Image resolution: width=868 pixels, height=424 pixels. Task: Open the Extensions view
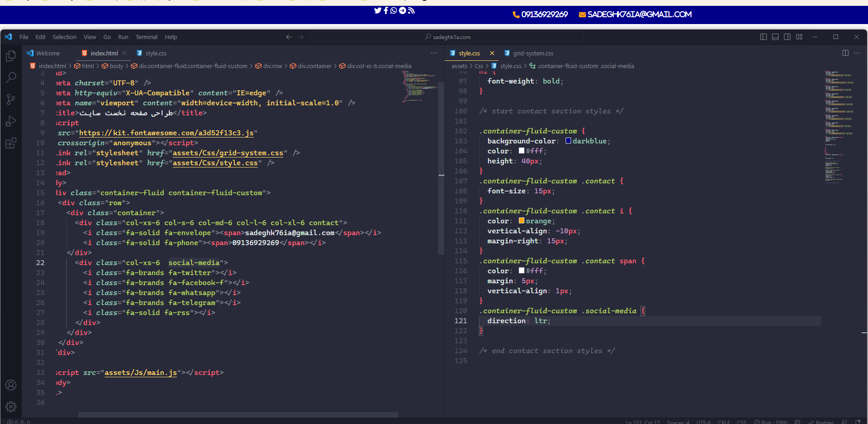(11, 143)
